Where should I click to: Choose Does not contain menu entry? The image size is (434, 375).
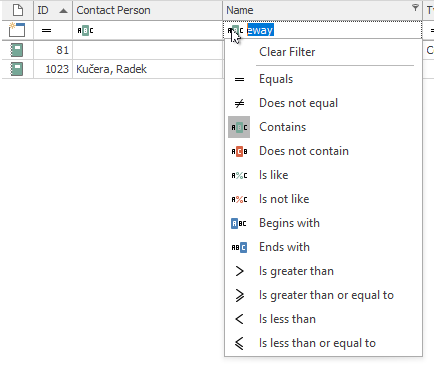click(304, 151)
